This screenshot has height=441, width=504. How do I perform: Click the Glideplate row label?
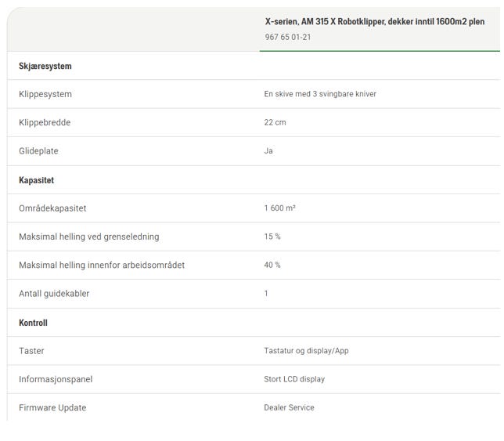coord(38,151)
